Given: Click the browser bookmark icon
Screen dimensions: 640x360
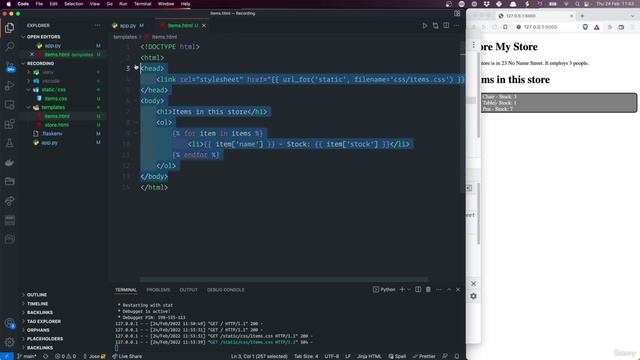Looking at the screenshot, I should 505,27.
